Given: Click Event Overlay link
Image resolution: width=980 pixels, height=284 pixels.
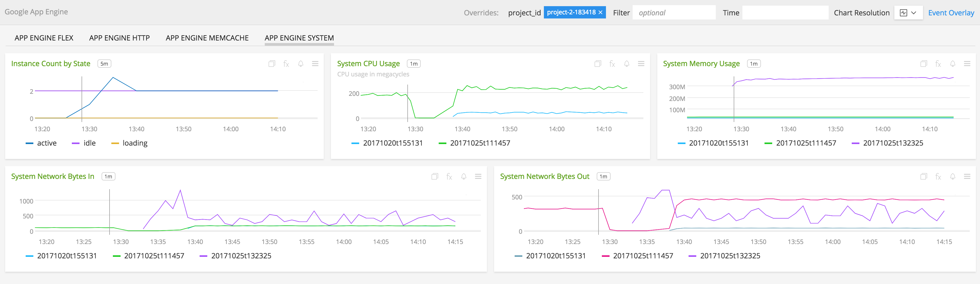Looking at the screenshot, I should click(951, 13).
